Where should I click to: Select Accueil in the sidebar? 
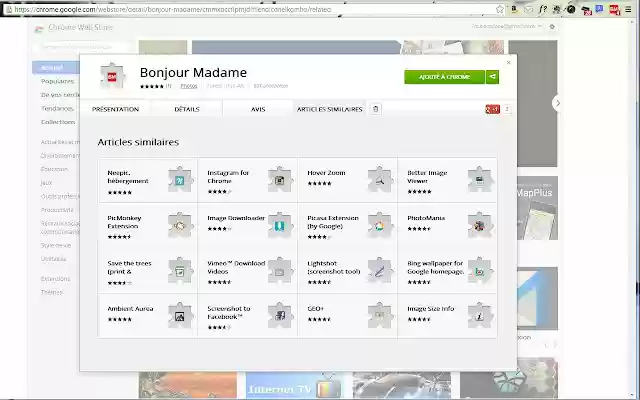pos(56,67)
